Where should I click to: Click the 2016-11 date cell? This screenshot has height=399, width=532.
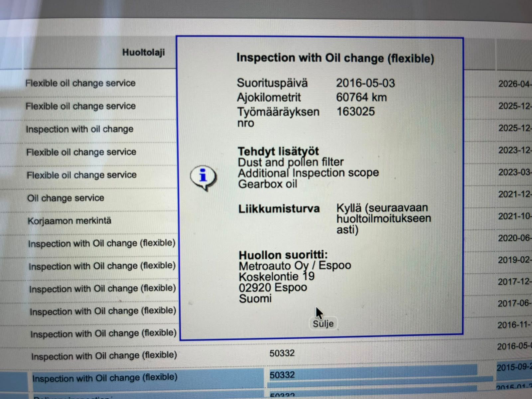click(515, 325)
